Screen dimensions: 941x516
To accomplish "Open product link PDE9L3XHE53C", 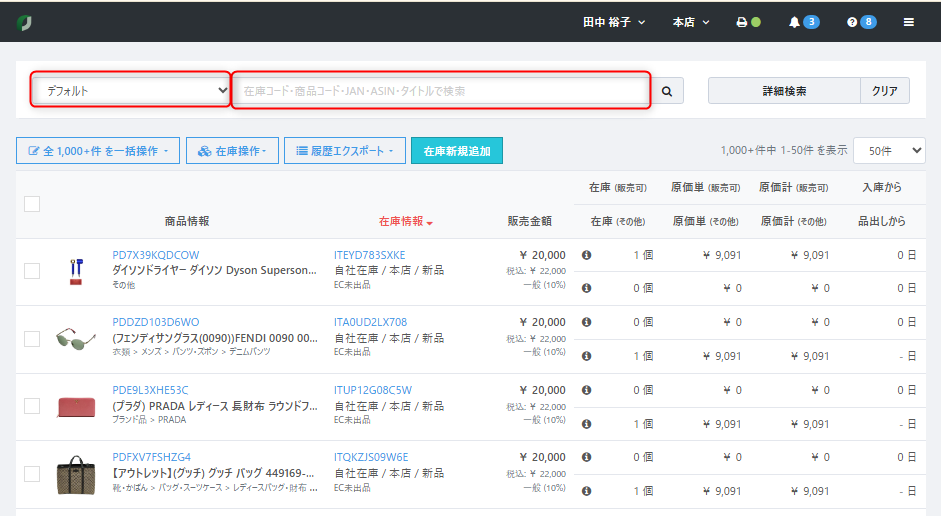I will [x=150, y=390].
